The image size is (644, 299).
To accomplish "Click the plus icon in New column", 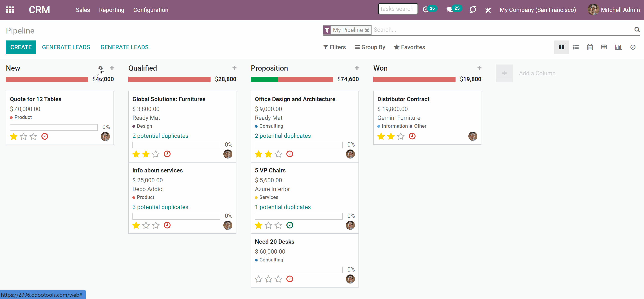I will pyautogui.click(x=112, y=68).
